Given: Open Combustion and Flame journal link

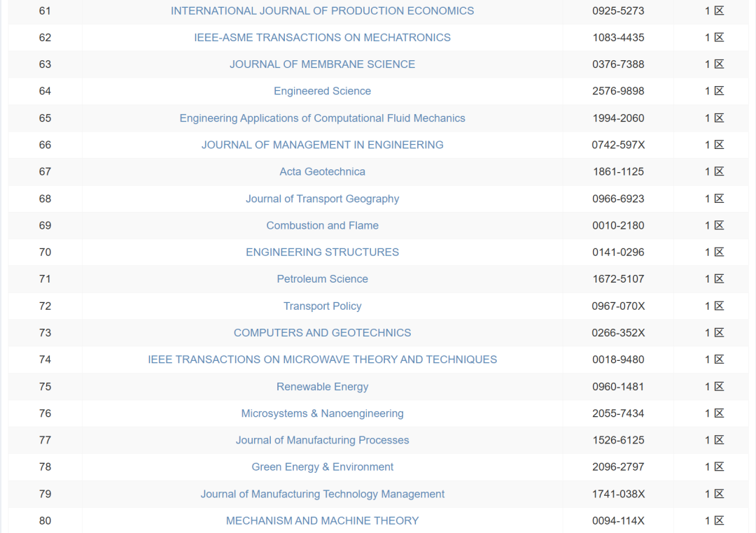Looking at the screenshot, I should click(x=322, y=225).
